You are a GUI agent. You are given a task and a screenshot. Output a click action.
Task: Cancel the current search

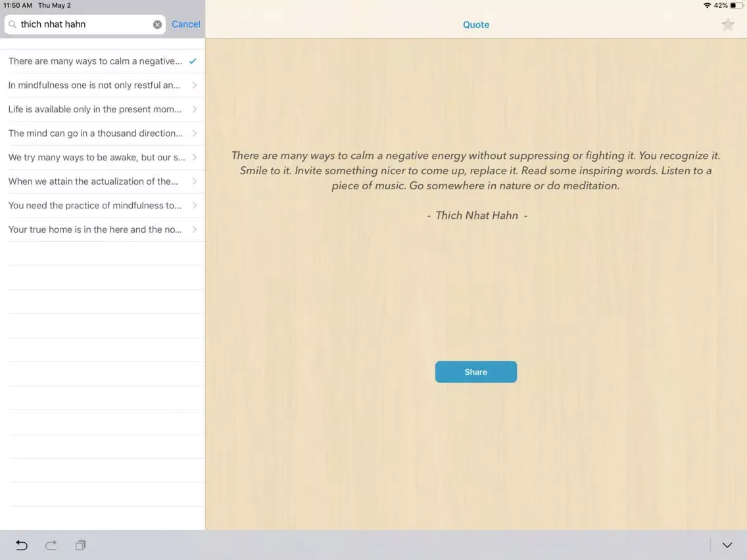tap(185, 24)
